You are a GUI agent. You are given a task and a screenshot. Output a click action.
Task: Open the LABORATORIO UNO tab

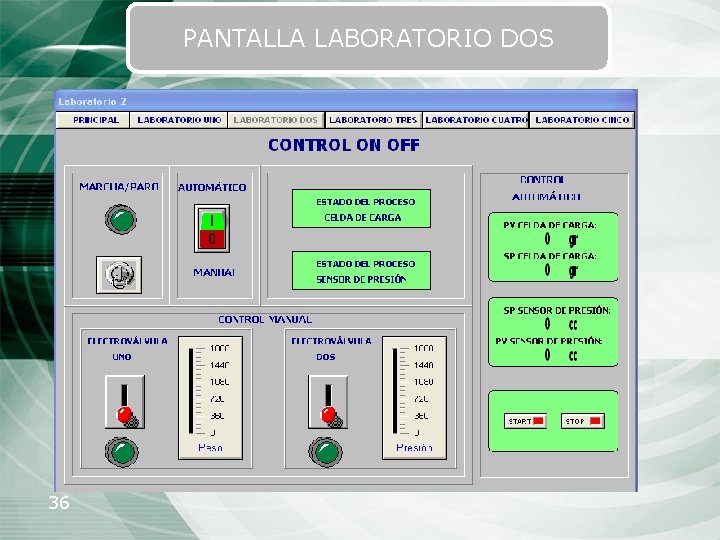pos(179,120)
